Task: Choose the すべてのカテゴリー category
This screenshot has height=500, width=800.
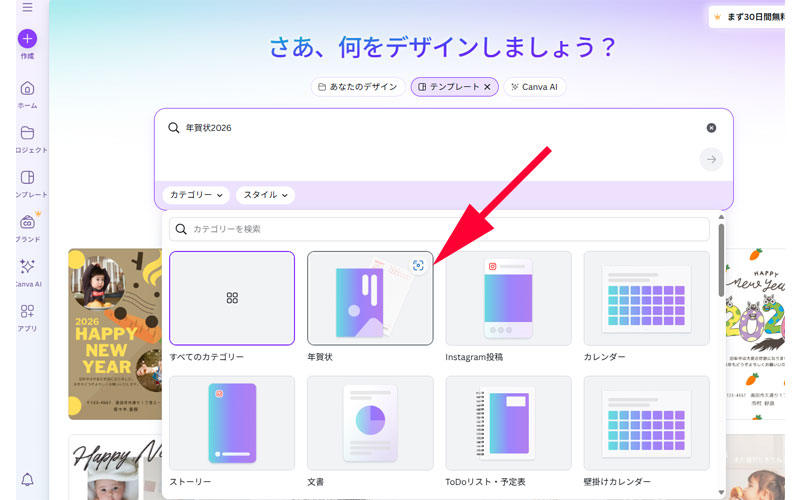Action: point(232,298)
